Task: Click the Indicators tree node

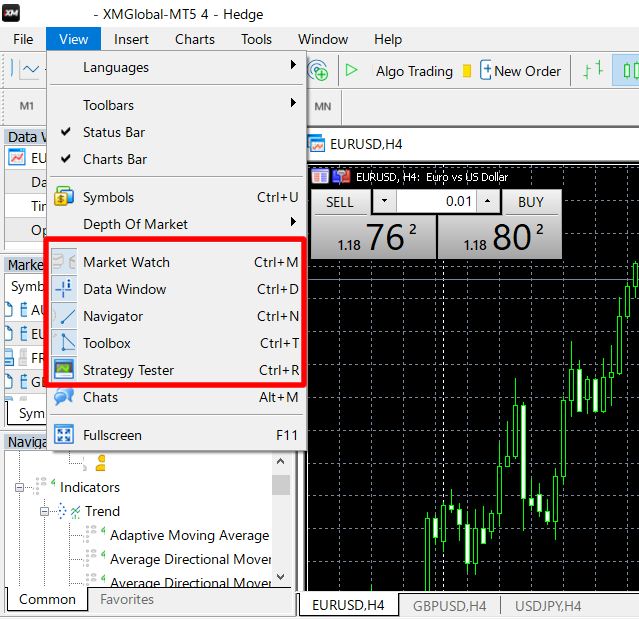Action: pos(90,487)
